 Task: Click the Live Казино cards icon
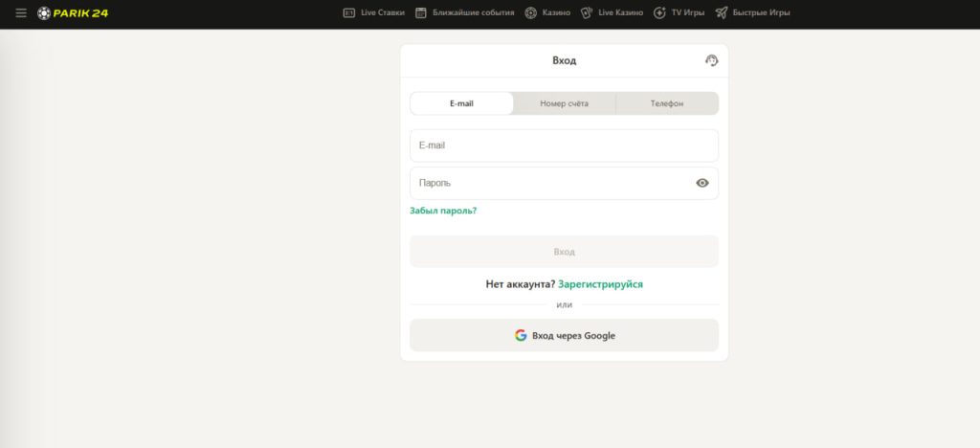point(587,12)
